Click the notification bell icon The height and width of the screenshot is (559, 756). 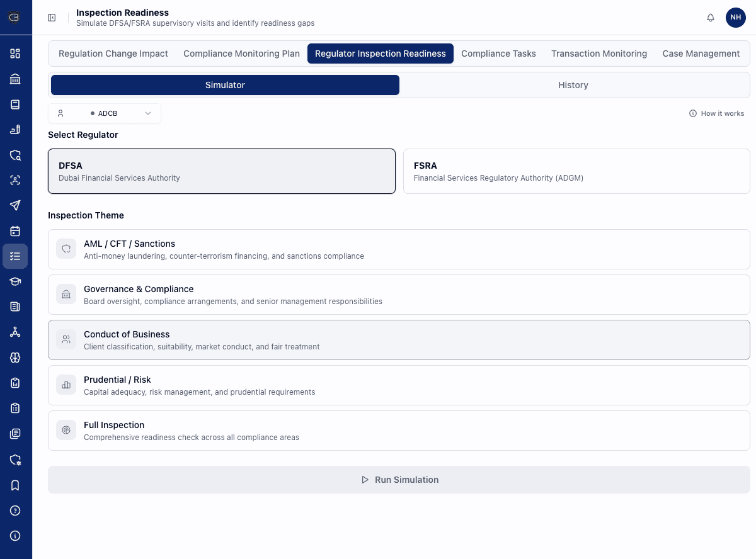pos(711,18)
